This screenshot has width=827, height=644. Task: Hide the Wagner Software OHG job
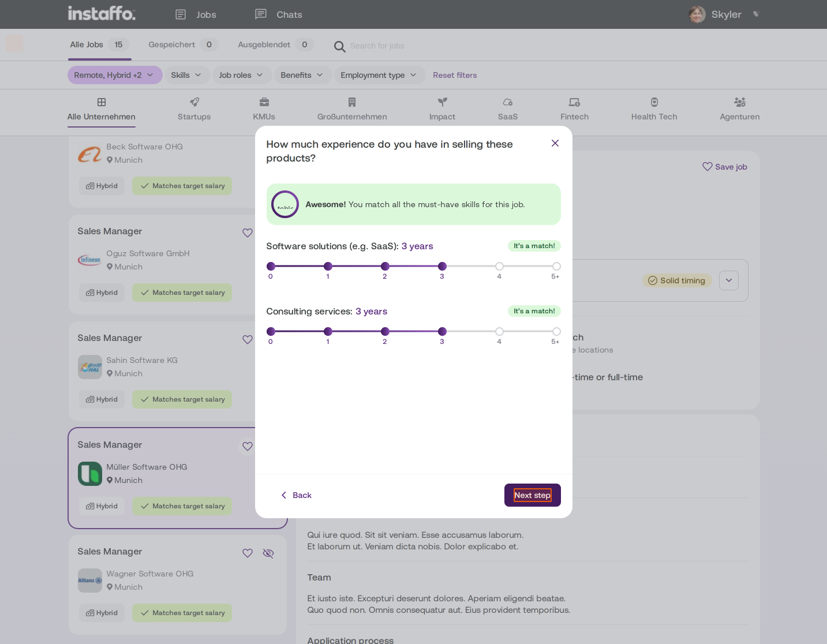point(268,553)
